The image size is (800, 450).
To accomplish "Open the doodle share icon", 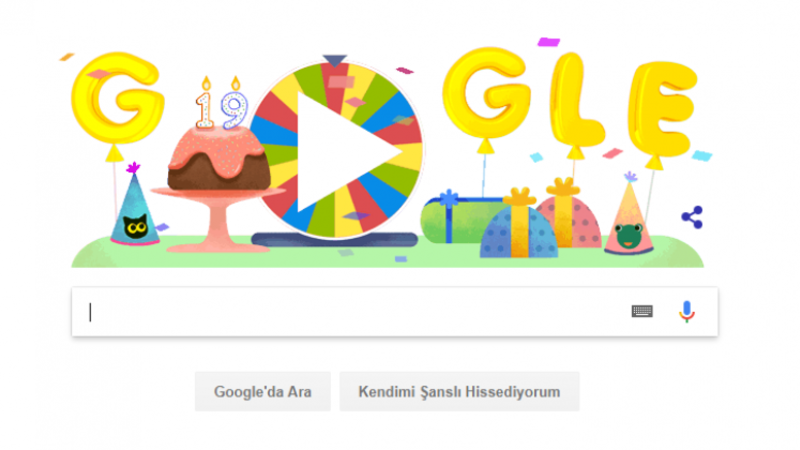I will [x=692, y=217].
